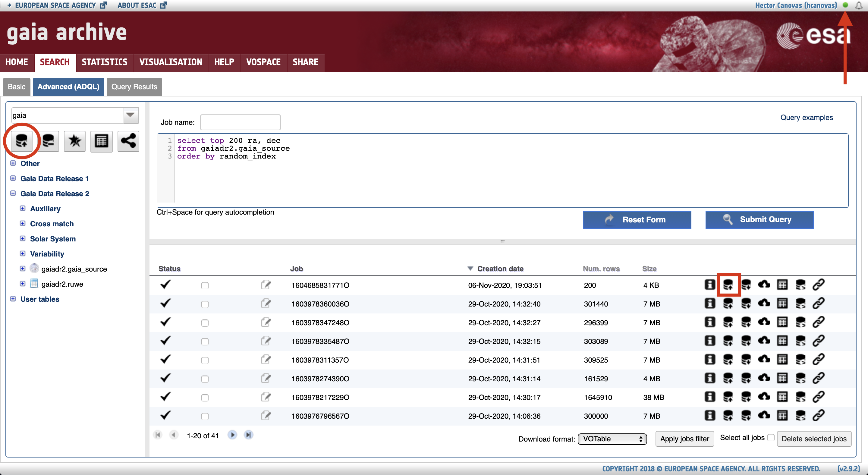The width and height of the screenshot is (868, 475).
Task: Click the notification bell icon
Action: point(859,5)
